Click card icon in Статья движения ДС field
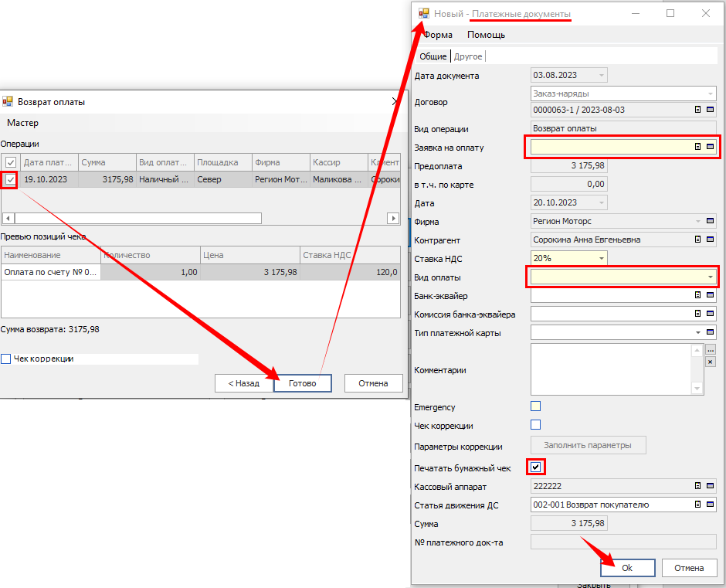 [710, 505]
